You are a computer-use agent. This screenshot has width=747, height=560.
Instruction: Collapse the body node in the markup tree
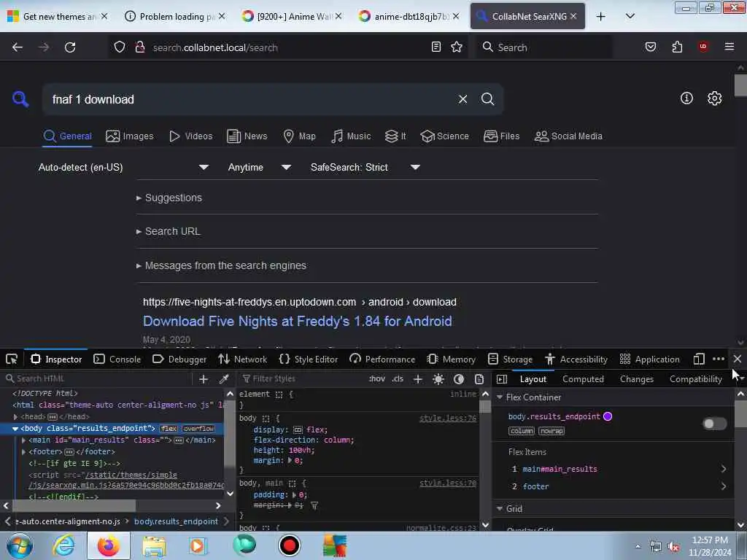coord(15,429)
